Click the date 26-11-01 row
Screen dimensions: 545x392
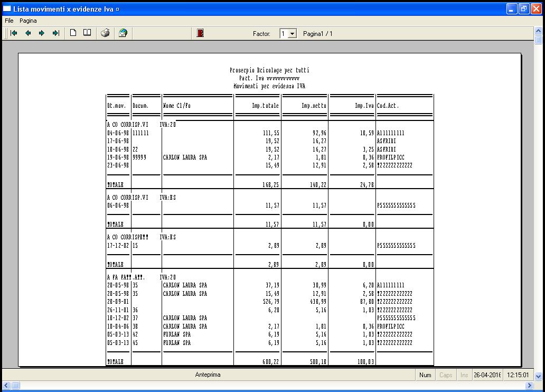[x=118, y=310]
